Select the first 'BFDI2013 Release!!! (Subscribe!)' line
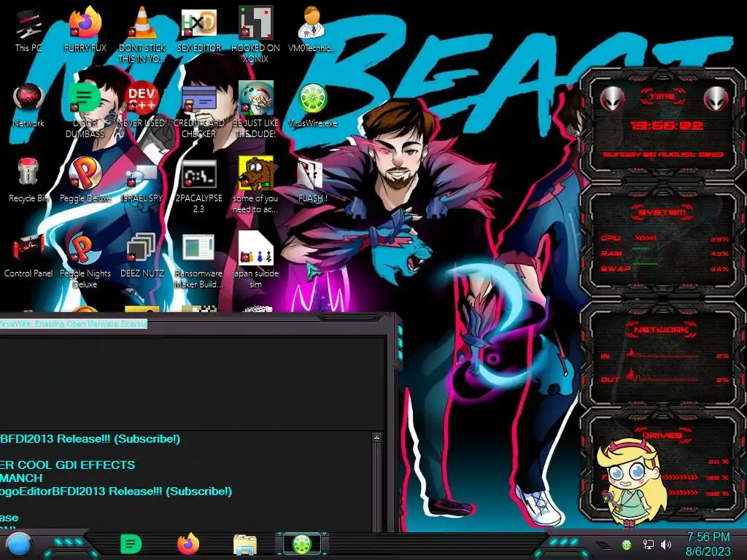 90,439
